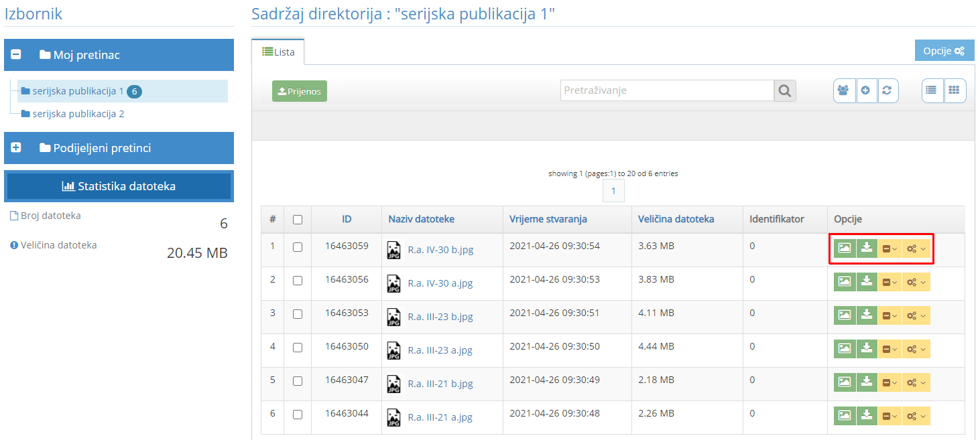The height and width of the screenshot is (440, 980).
Task: Click the shared users icon above the table
Action: (x=844, y=90)
